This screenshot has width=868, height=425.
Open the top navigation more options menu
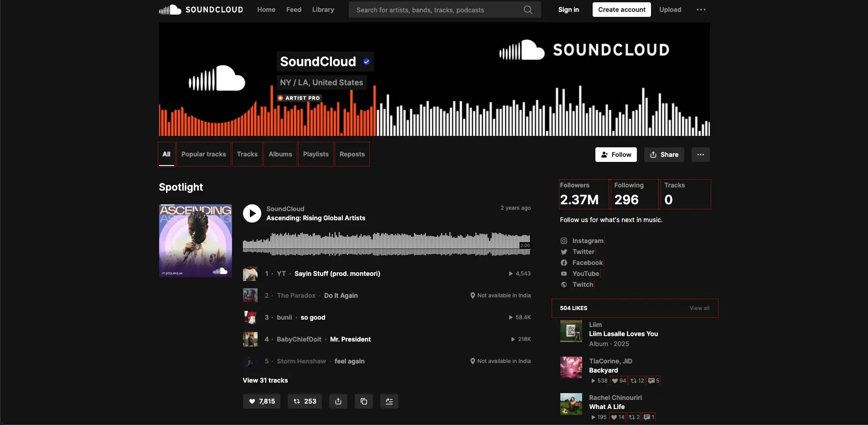(x=701, y=10)
